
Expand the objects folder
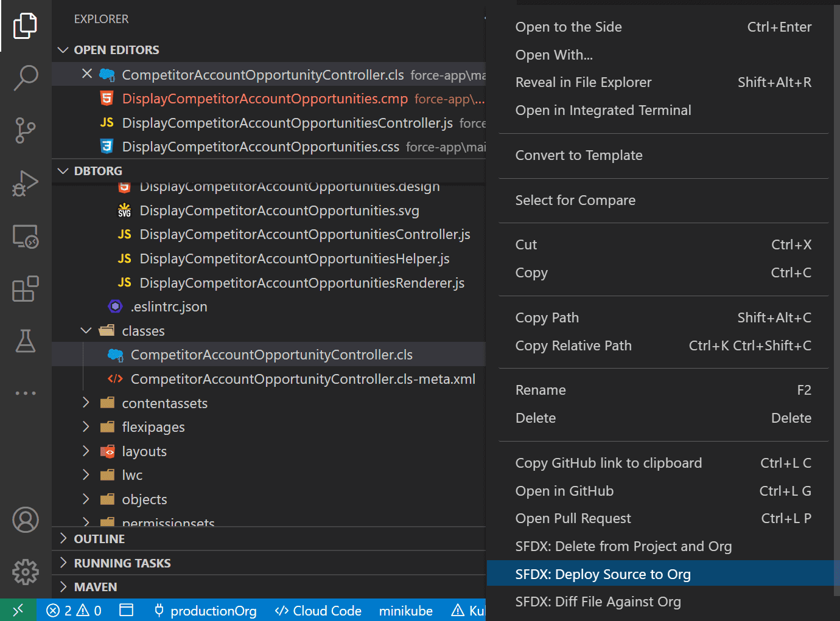point(86,499)
